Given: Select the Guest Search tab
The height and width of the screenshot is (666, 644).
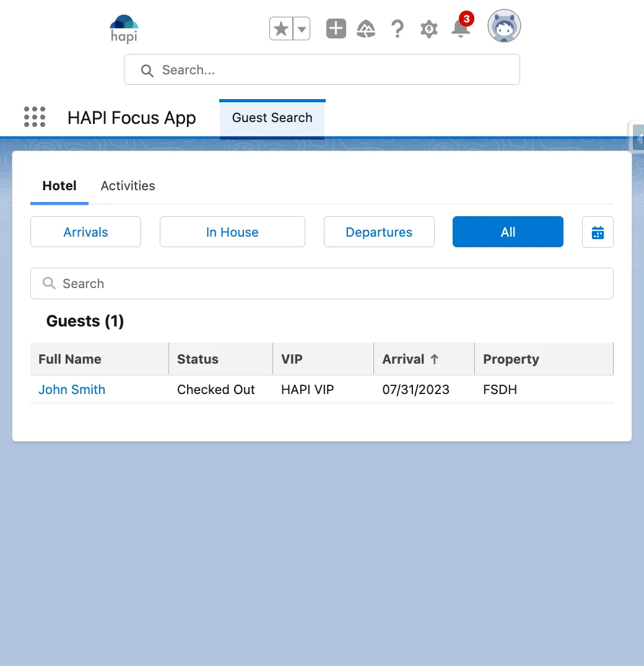Looking at the screenshot, I should [272, 118].
